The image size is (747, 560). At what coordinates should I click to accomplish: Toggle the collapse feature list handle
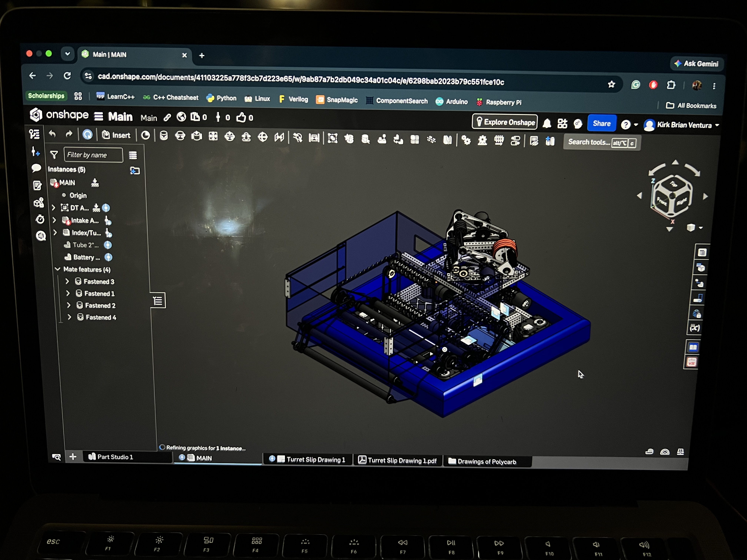158,300
